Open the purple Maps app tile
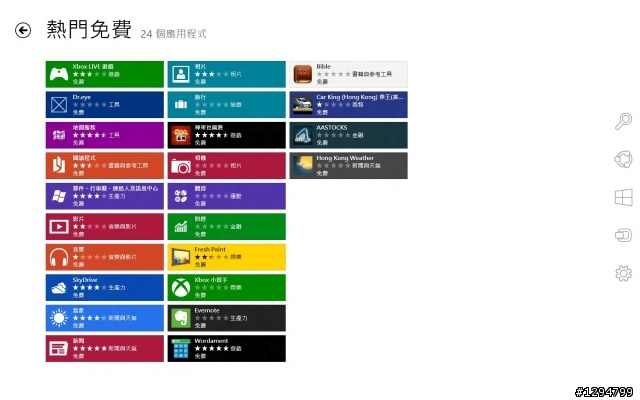The height and width of the screenshot is (400, 640). tap(104, 135)
